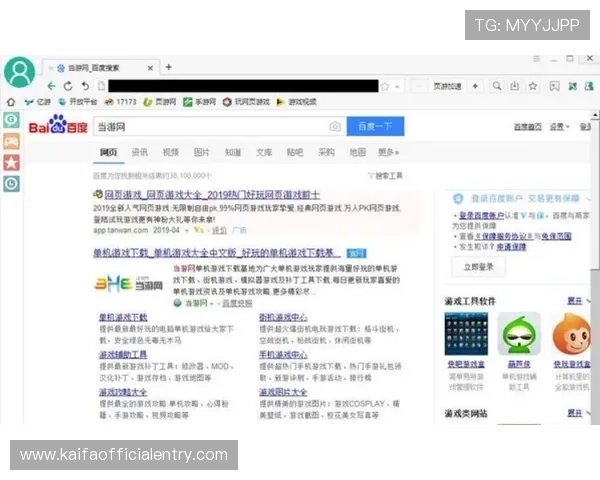Viewport: 600px width, 480px height.
Task: Expand the 更多 tab options
Action: 388,152
